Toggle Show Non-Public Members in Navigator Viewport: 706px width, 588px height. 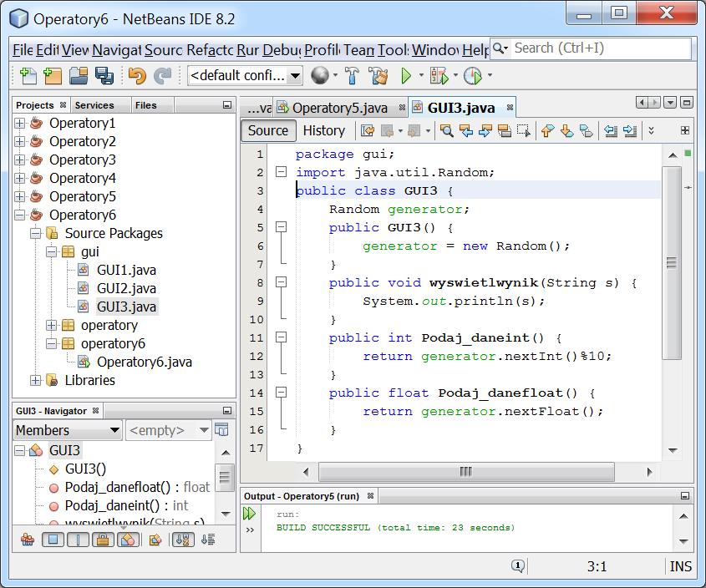[103, 540]
